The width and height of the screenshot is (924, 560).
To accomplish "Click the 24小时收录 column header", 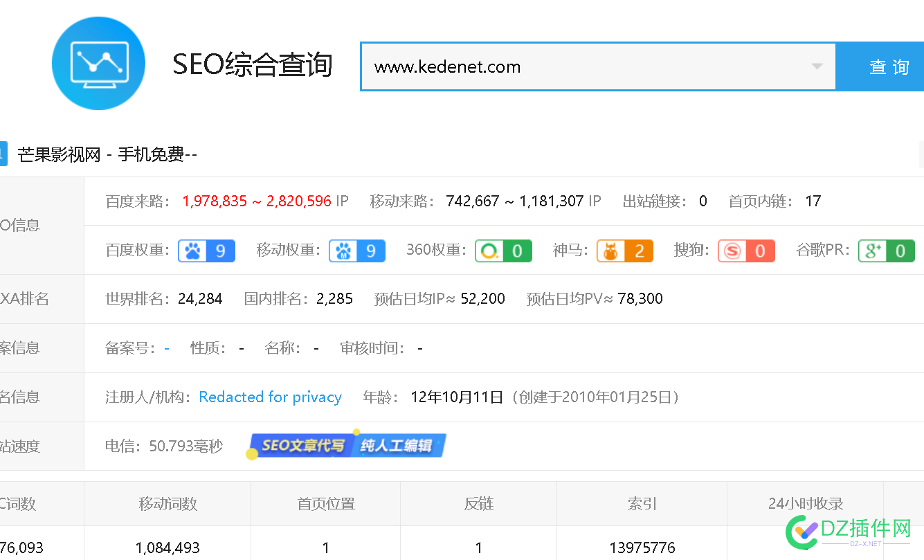I will (806, 504).
